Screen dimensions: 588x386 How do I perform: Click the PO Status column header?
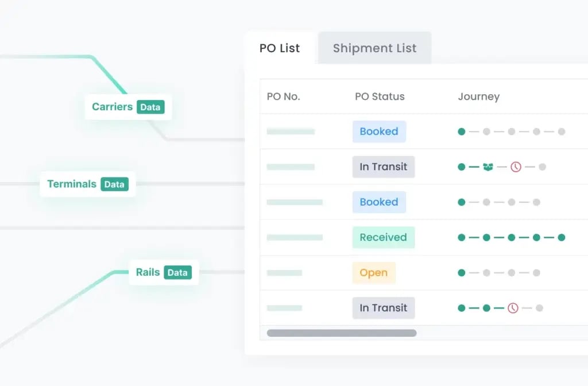coord(380,96)
